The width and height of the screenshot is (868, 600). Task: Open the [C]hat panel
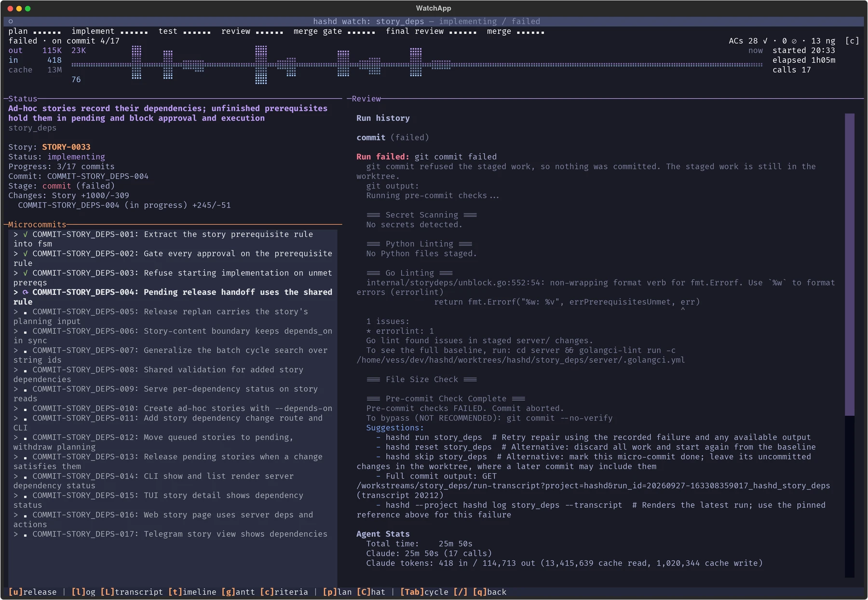(x=371, y=592)
